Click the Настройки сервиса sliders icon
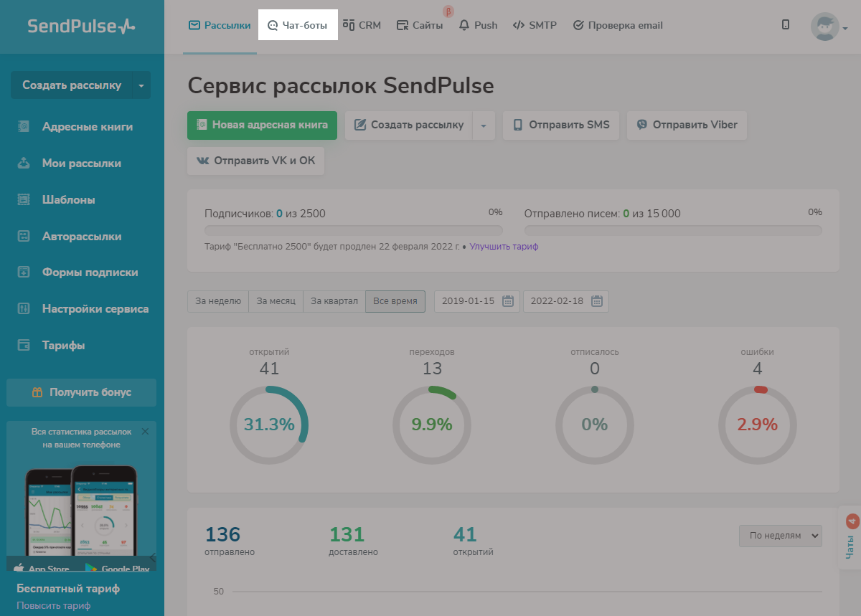 tap(24, 309)
